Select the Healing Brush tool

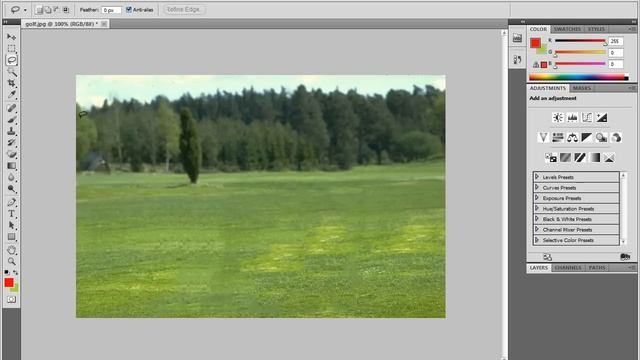[11, 108]
